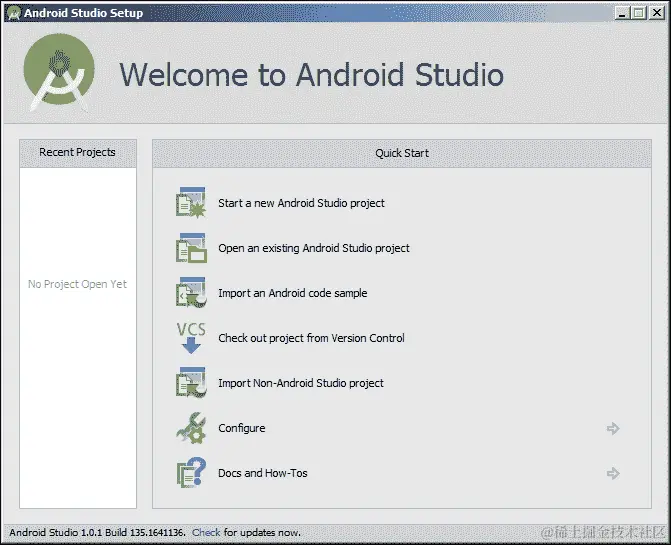Open the Docs and How-Tos label
This screenshot has width=671, height=545.
[x=263, y=473]
